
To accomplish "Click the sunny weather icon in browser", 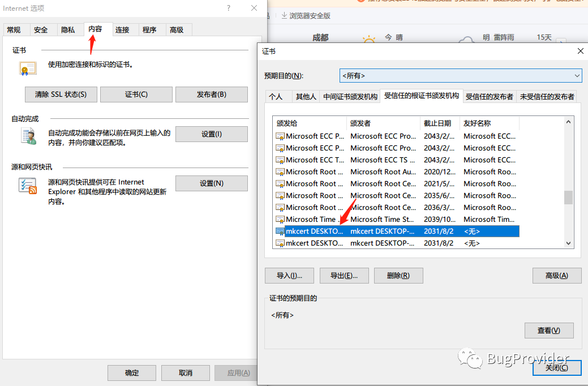I will point(369,39).
